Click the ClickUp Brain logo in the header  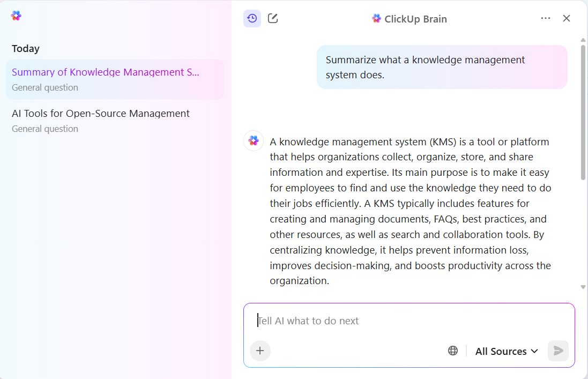[x=377, y=18]
